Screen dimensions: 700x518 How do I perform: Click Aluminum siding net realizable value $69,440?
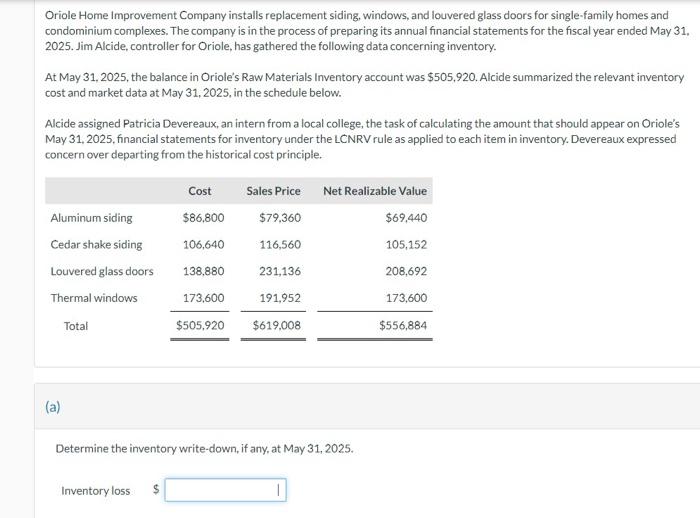406,218
